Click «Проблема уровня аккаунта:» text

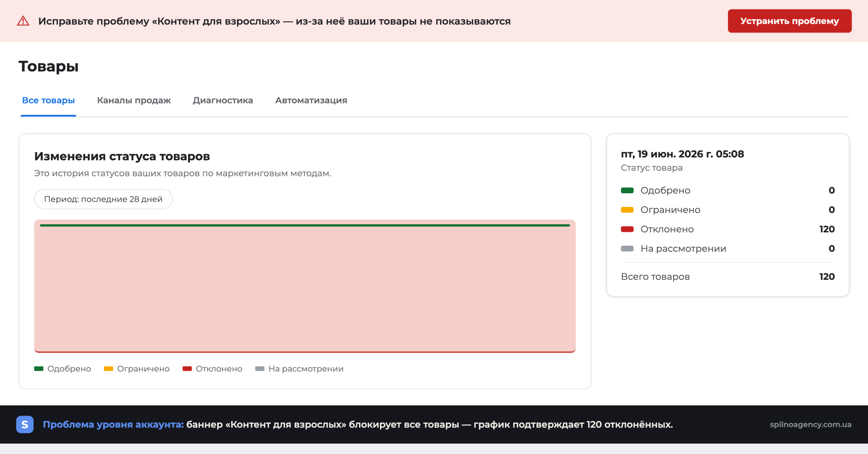113,425
